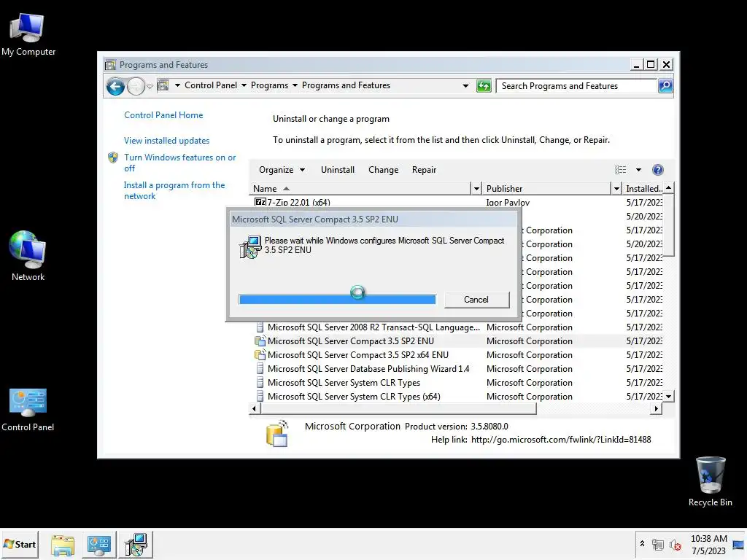The height and width of the screenshot is (560, 747).
Task: Open Windows Explorer from the taskbar
Action: pyautogui.click(x=63, y=545)
